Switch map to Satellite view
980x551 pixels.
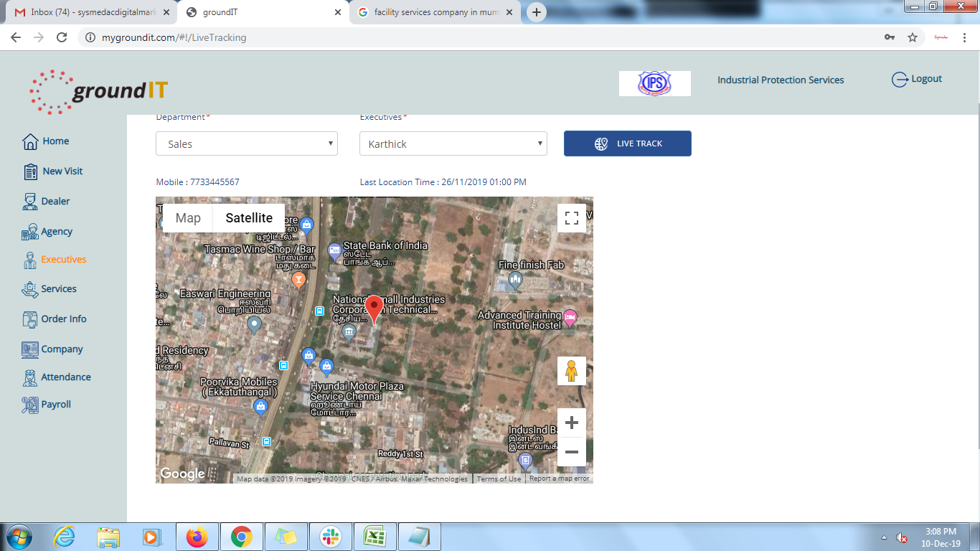click(x=249, y=218)
